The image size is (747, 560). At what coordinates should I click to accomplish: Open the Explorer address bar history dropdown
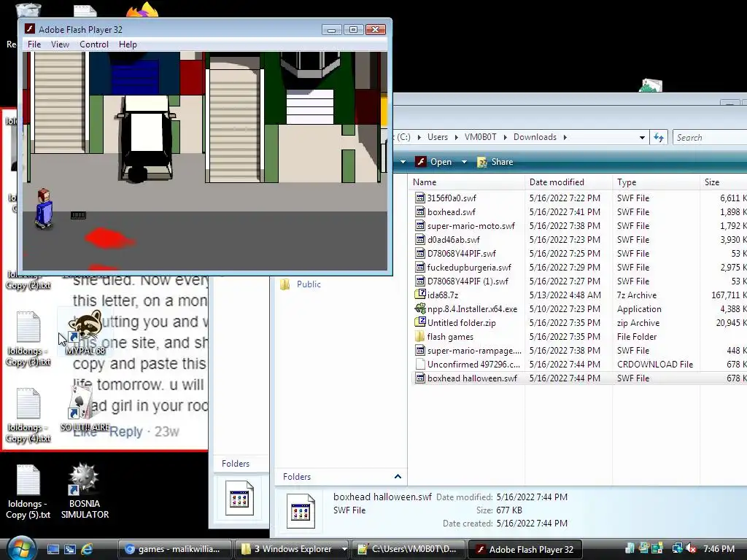(x=642, y=137)
